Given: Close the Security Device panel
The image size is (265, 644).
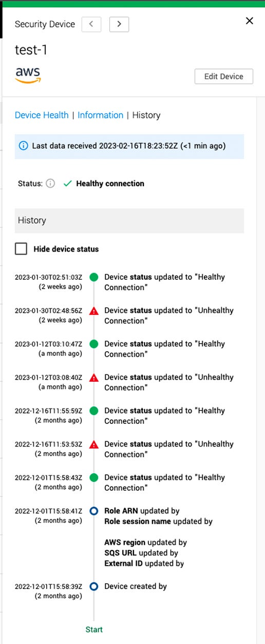Looking at the screenshot, I should (x=250, y=21).
